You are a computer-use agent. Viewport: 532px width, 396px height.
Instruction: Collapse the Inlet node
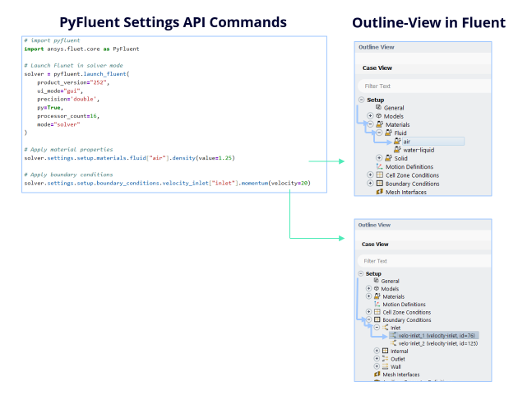click(x=377, y=328)
